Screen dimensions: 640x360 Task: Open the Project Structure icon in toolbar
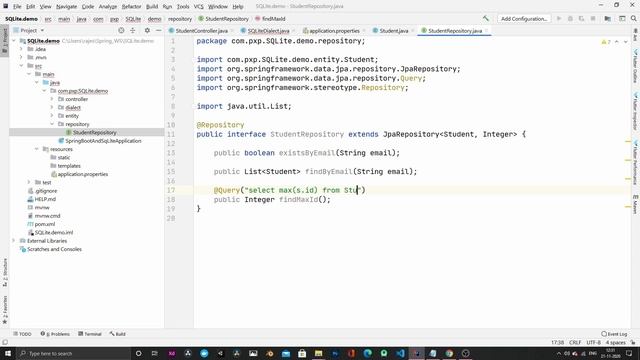coord(607,19)
